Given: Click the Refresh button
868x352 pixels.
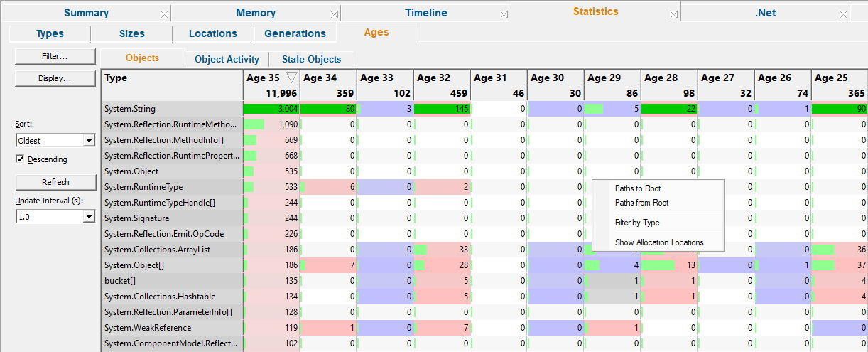Looking at the screenshot, I should click(x=55, y=182).
